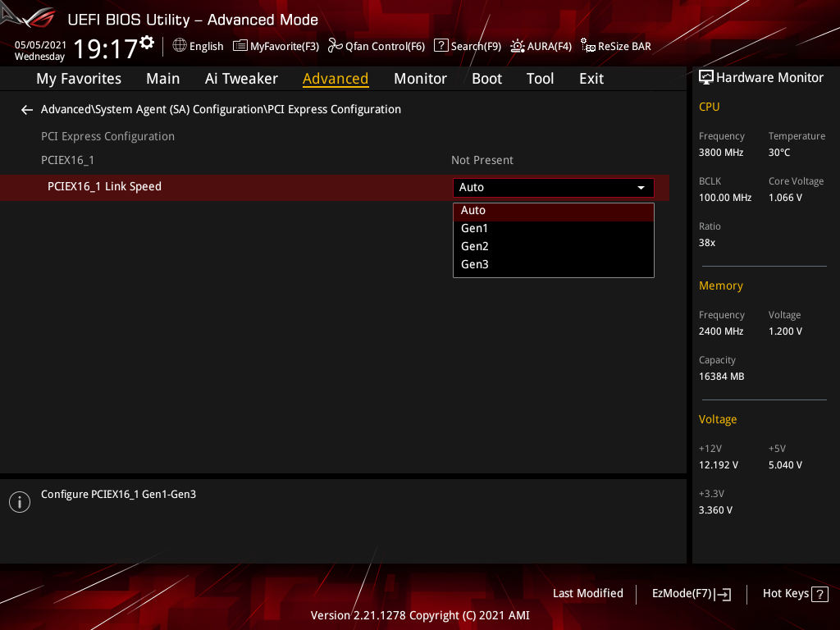Click the ReSize BAR icon
This screenshot has width=840, height=630.
click(x=588, y=46)
